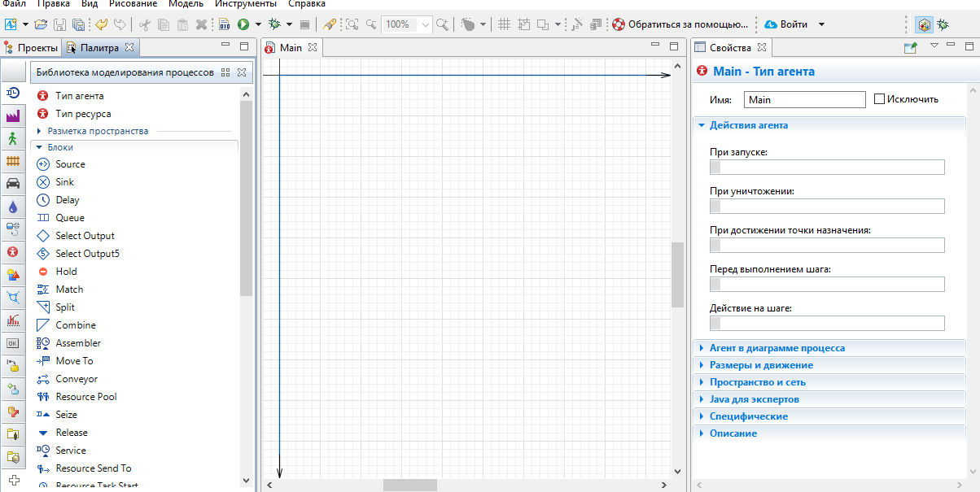Image resolution: width=980 pixels, height=492 pixels.
Task: Open the Road Traffic Library car icon
Action: [13, 184]
